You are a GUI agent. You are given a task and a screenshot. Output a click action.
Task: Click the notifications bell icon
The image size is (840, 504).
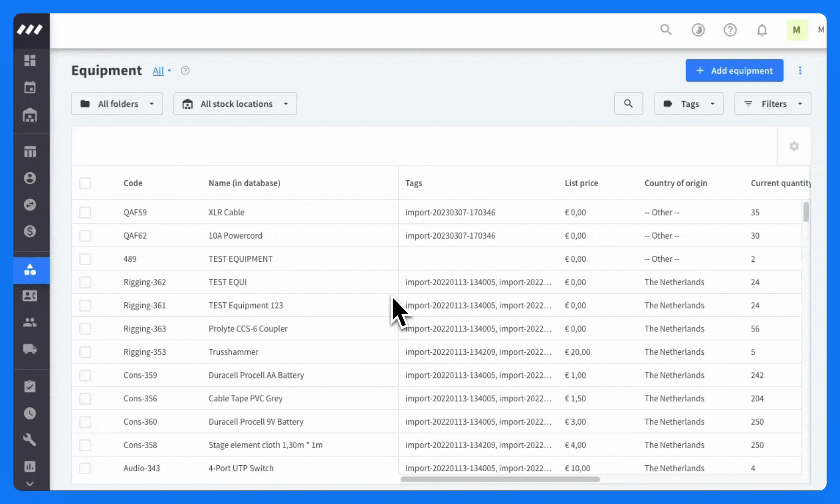762,30
